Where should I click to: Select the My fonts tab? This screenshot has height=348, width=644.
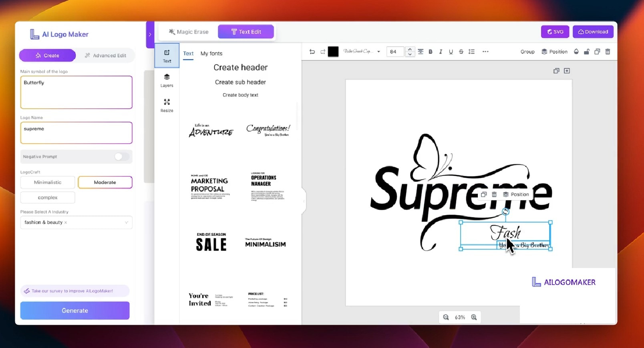[x=211, y=54]
